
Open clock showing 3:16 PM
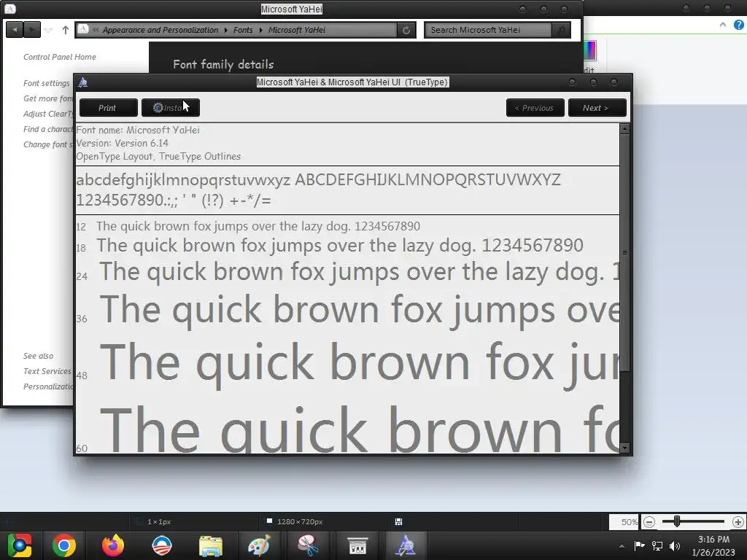click(713, 545)
